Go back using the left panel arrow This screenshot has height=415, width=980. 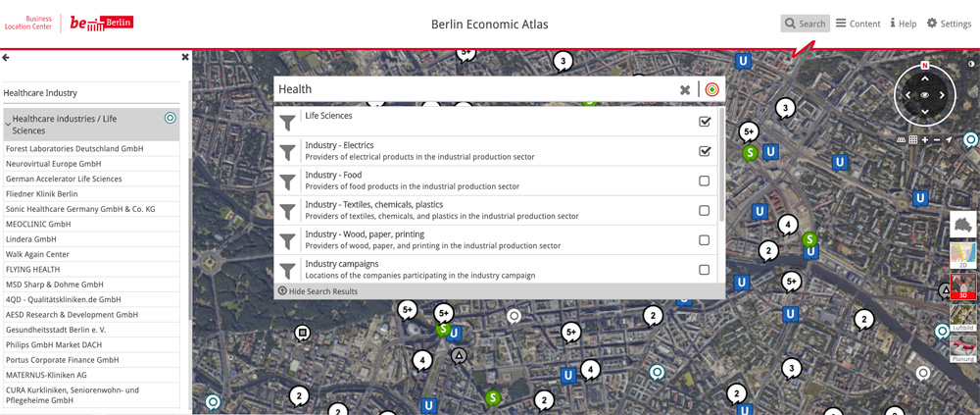[x=6, y=58]
